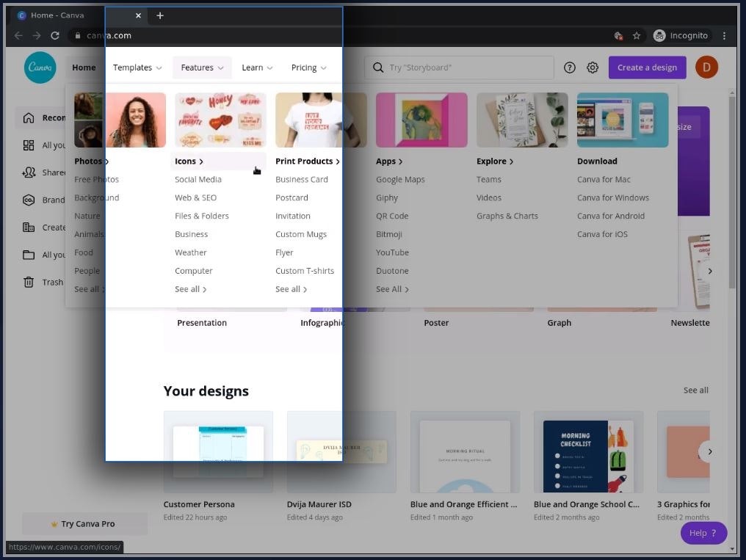The height and width of the screenshot is (560, 746).
Task: Open settings gear icon in header
Action: click(593, 68)
